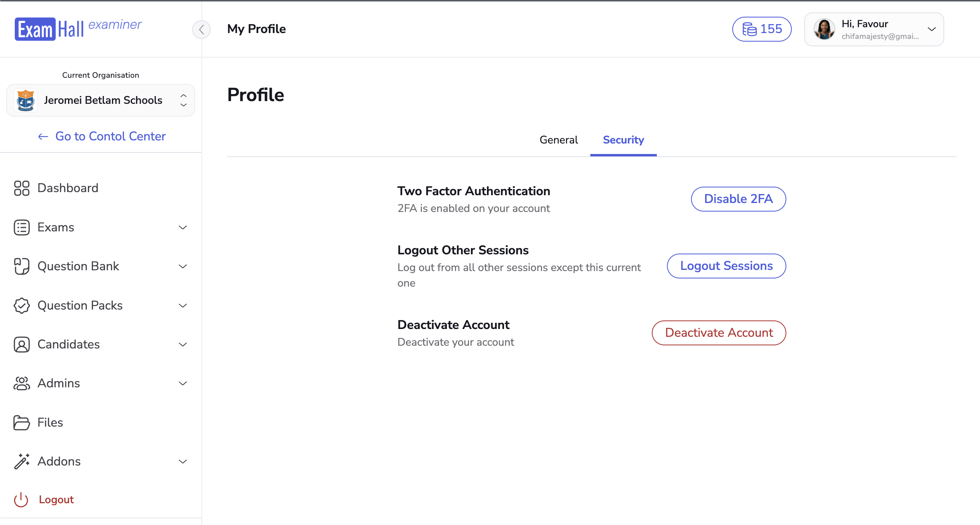Click the red Deactivate Account button
Image resolution: width=980 pixels, height=525 pixels.
click(x=719, y=333)
